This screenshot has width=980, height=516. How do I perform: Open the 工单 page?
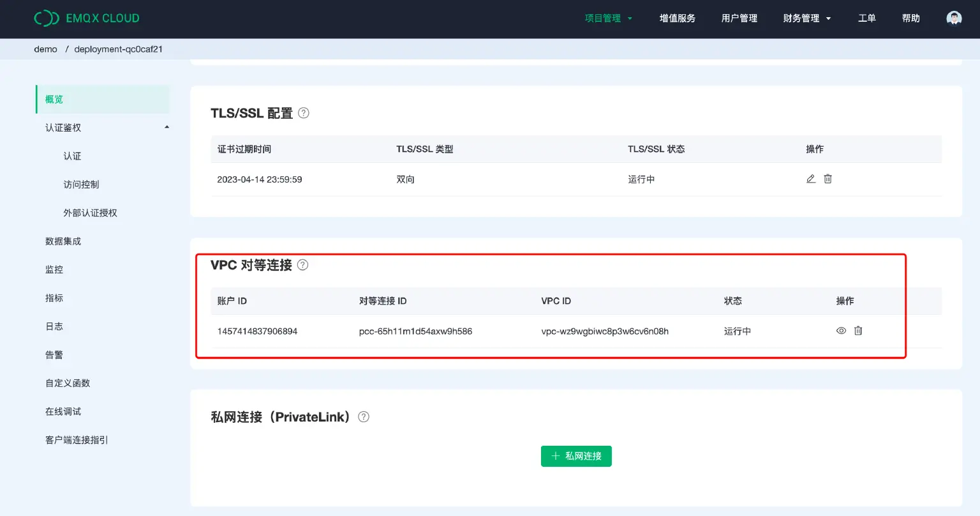(867, 18)
